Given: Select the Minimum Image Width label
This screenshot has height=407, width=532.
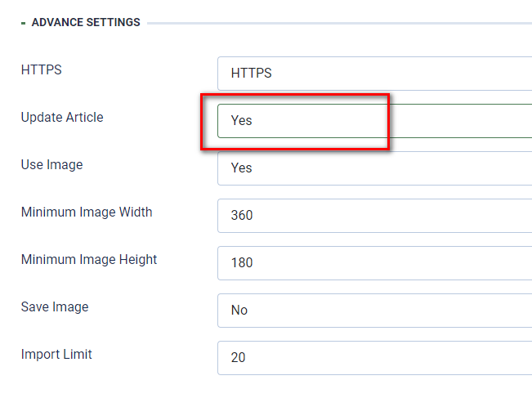Looking at the screenshot, I should click(x=87, y=212).
